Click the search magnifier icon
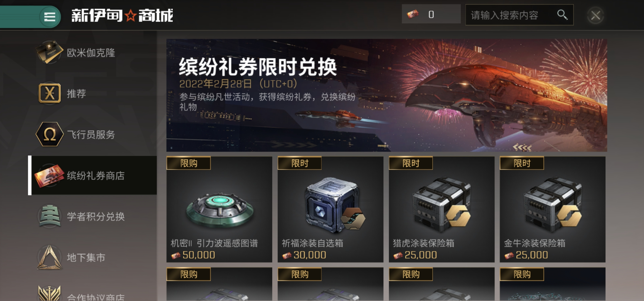Screen dimensions: 644x301 (562, 14)
